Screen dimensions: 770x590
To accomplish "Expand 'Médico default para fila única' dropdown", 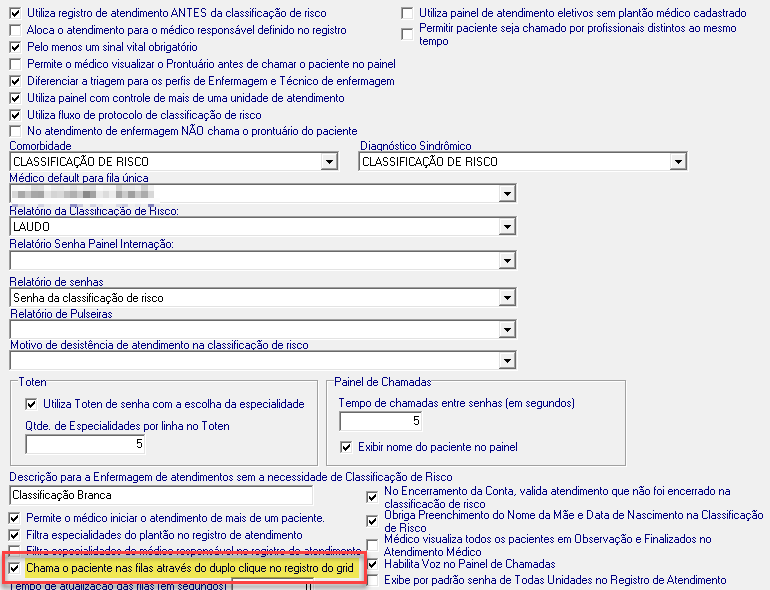I will pos(507,194).
